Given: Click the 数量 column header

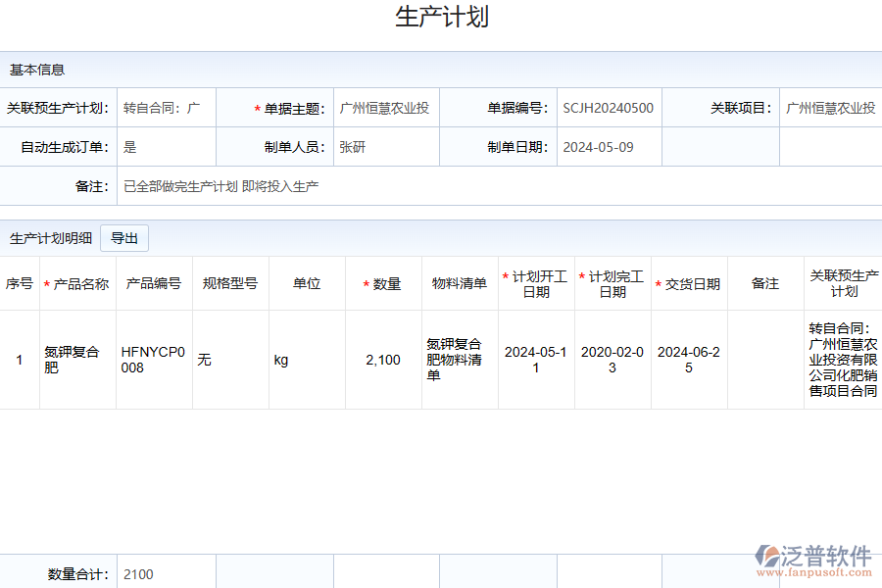Looking at the screenshot, I should click(x=384, y=284).
